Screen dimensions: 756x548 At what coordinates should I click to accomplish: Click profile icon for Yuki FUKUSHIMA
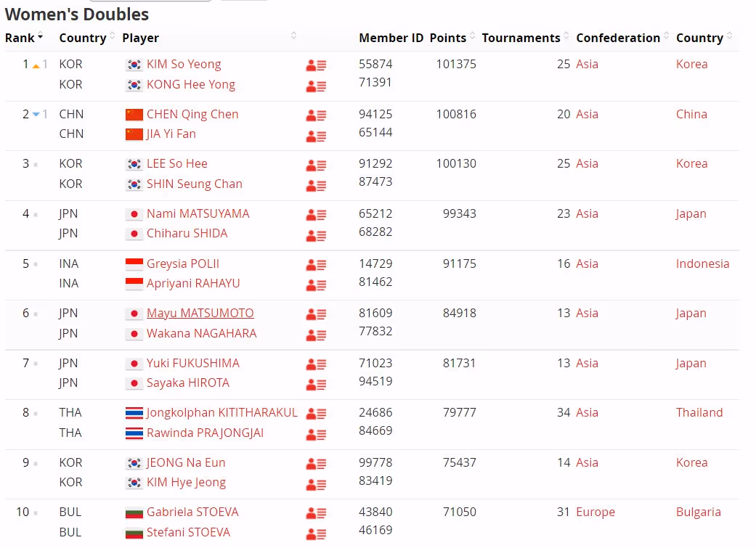(316, 364)
